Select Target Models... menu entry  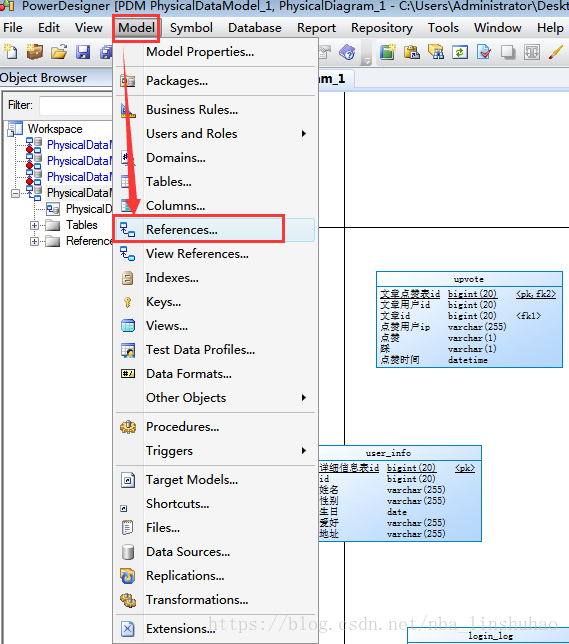pyautogui.click(x=214, y=480)
